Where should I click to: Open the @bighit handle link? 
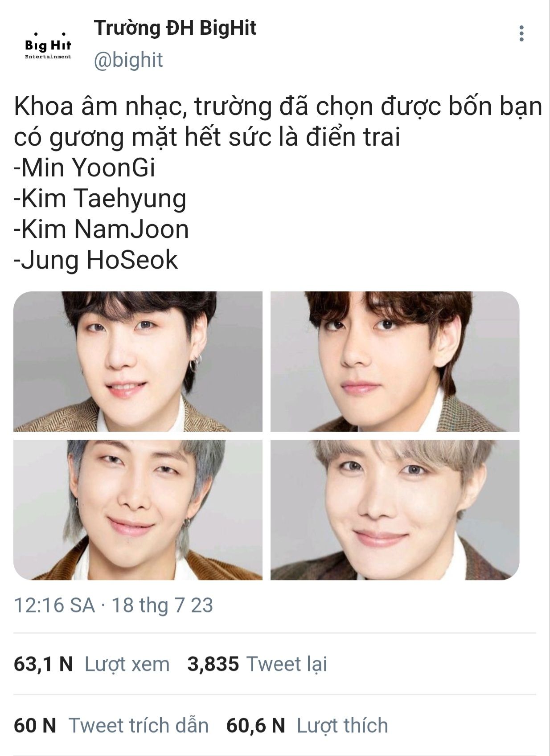128,60
